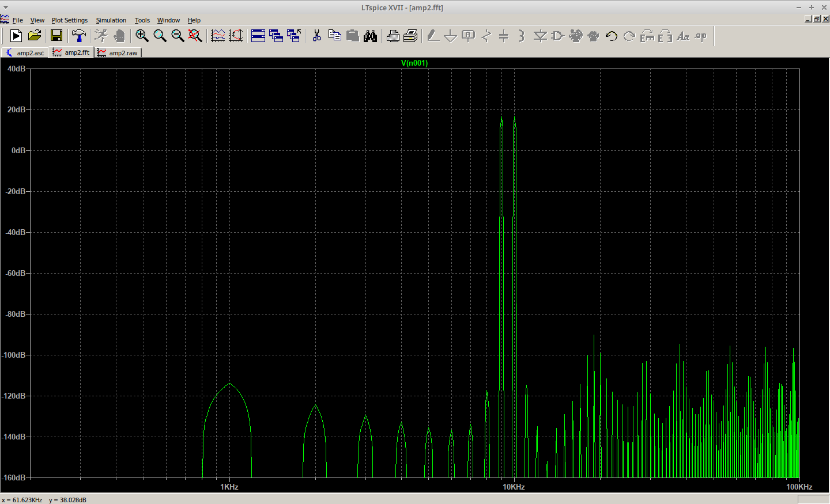
Task: Redo the last action
Action: (629, 36)
